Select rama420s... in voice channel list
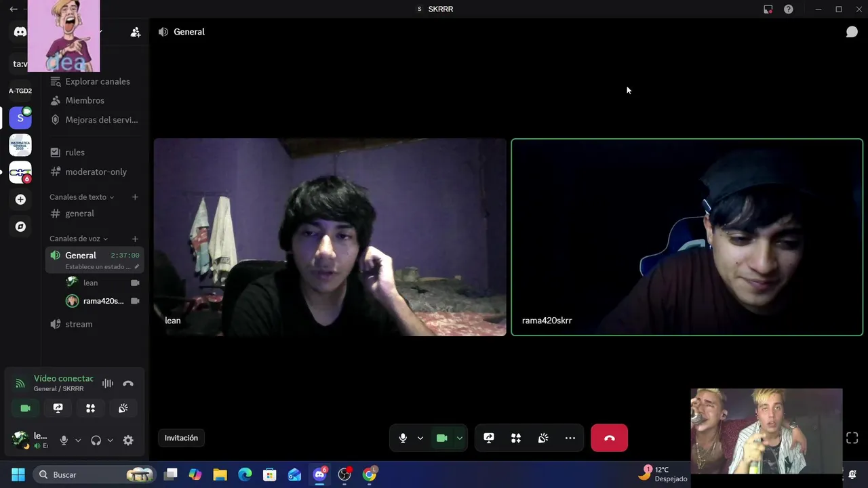This screenshot has width=868, height=488. [x=102, y=301]
